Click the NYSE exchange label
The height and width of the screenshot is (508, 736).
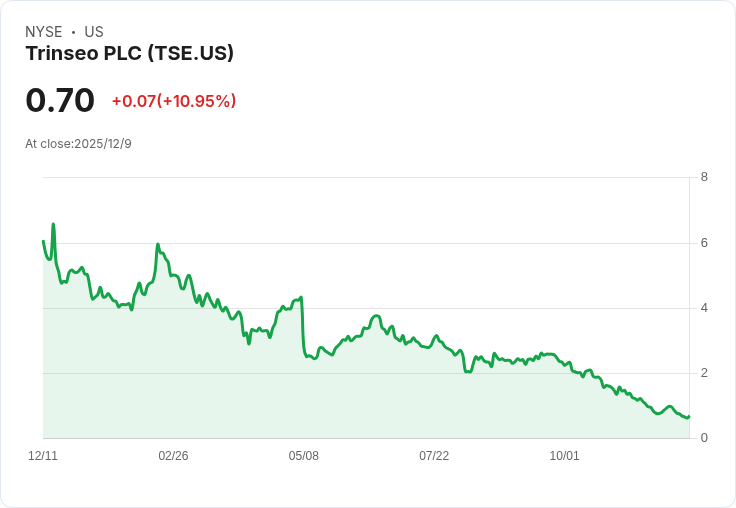point(44,32)
